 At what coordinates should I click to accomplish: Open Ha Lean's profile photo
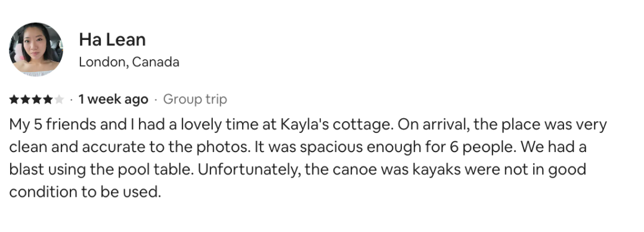pyautogui.click(x=36, y=50)
